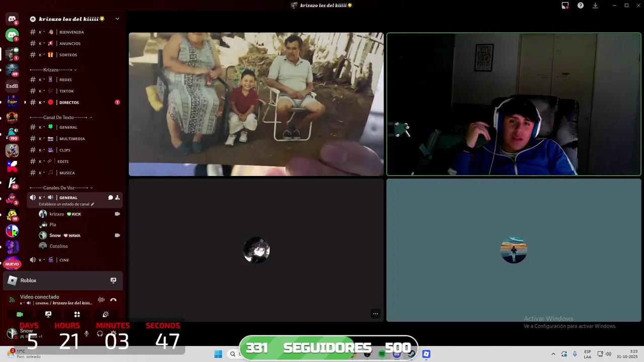Open Spotify from the taskbar
Image resolution: width=644 pixels, height=362 pixels.
(x=382, y=354)
